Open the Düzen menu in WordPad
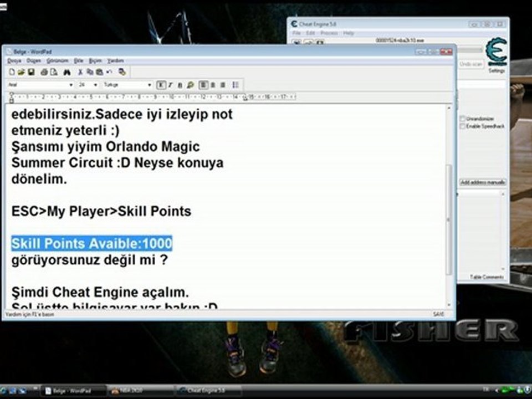This screenshot has height=399, width=532. click(34, 61)
